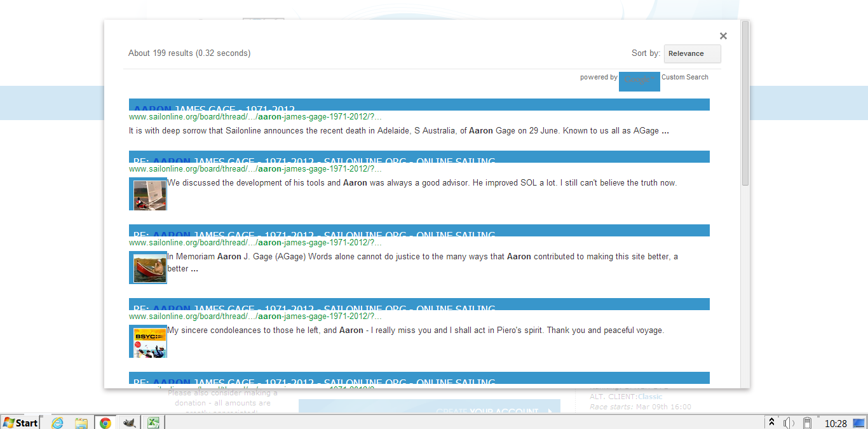This screenshot has height=429, width=868.
Task: Open the sailboat thumbnail beside 'We discussed' snippet
Action: point(148,194)
